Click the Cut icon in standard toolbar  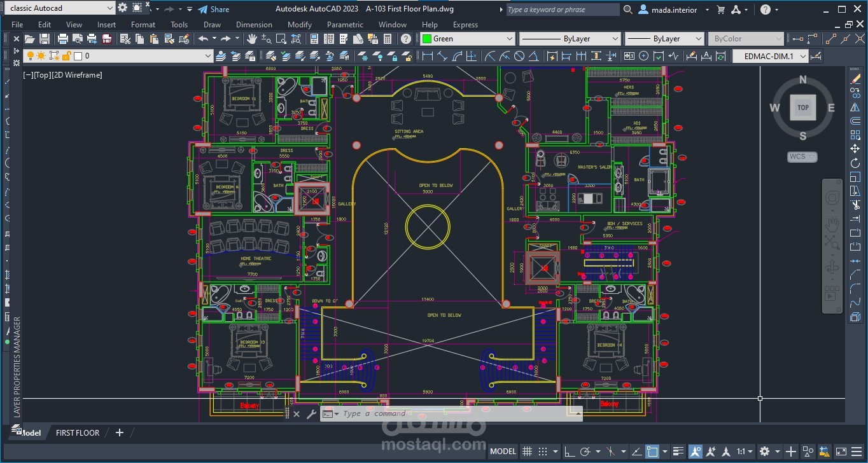click(x=125, y=39)
